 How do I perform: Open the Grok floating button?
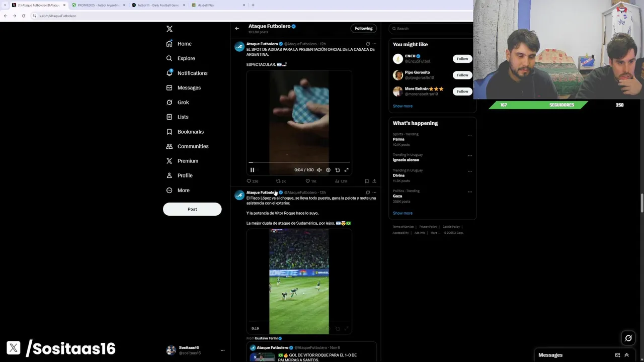(628, 338)
